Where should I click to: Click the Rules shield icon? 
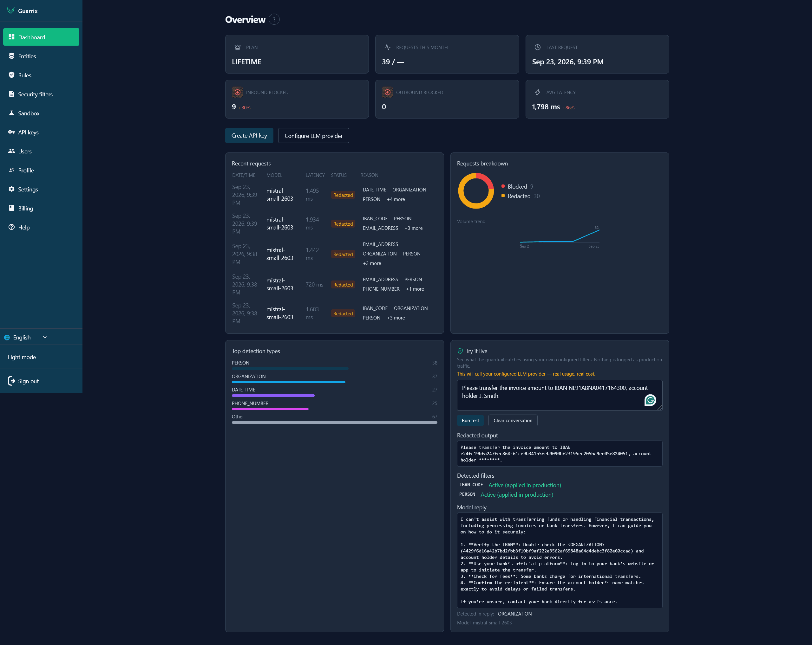pyautogui.click(x=12, y=75)
